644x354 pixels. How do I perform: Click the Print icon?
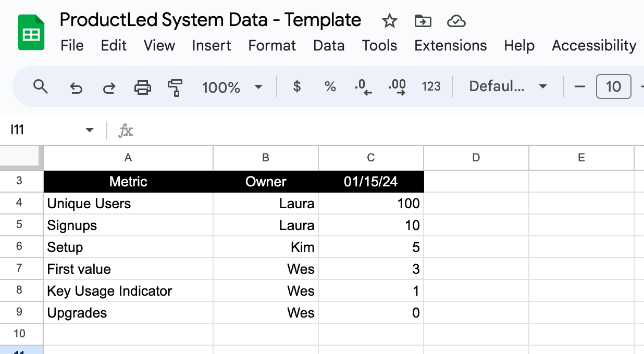pyautogui.click(x=143, y=87)
